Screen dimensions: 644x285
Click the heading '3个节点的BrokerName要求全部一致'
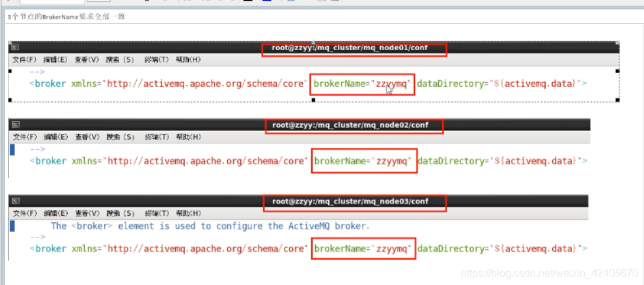(66, 17)
